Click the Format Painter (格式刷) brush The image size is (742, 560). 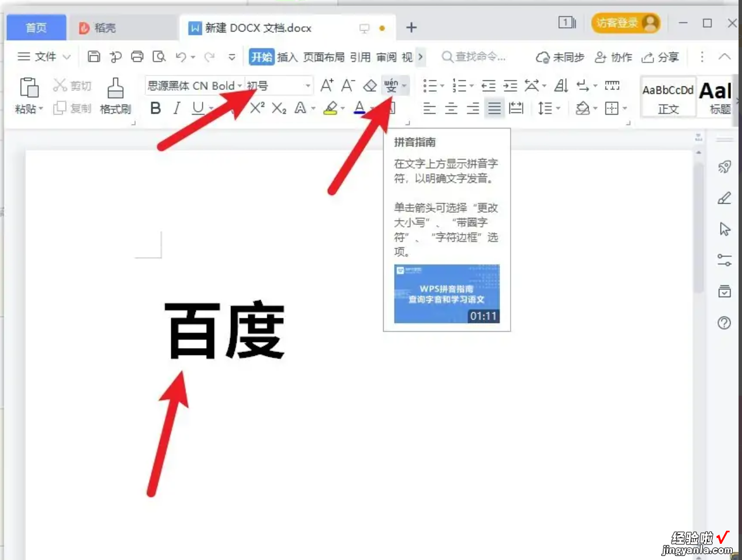[115, 96]
